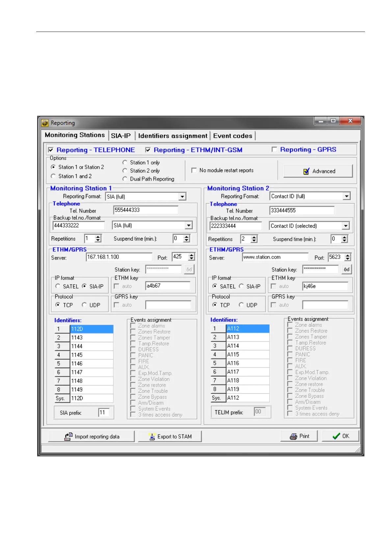The width and height of the screenshot is (392, 554).
Task: Click the Station 2 Repetitions stepper
Action: pos(254,239)
